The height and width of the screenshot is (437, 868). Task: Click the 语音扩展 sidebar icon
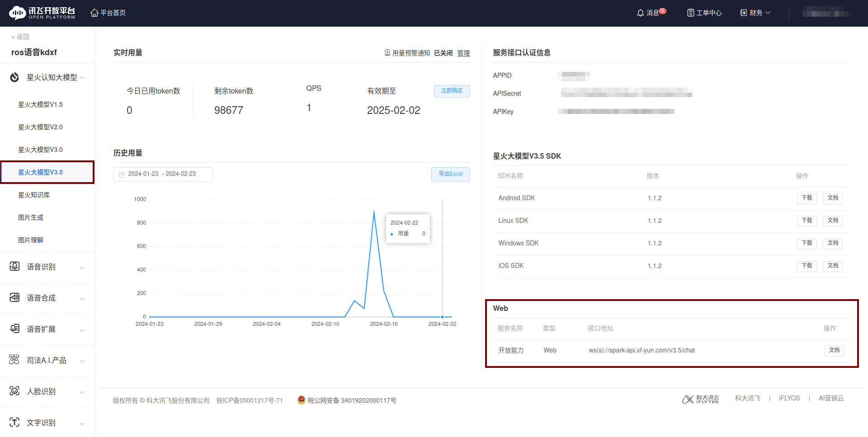pyautogui.click(x=14, y=329)
